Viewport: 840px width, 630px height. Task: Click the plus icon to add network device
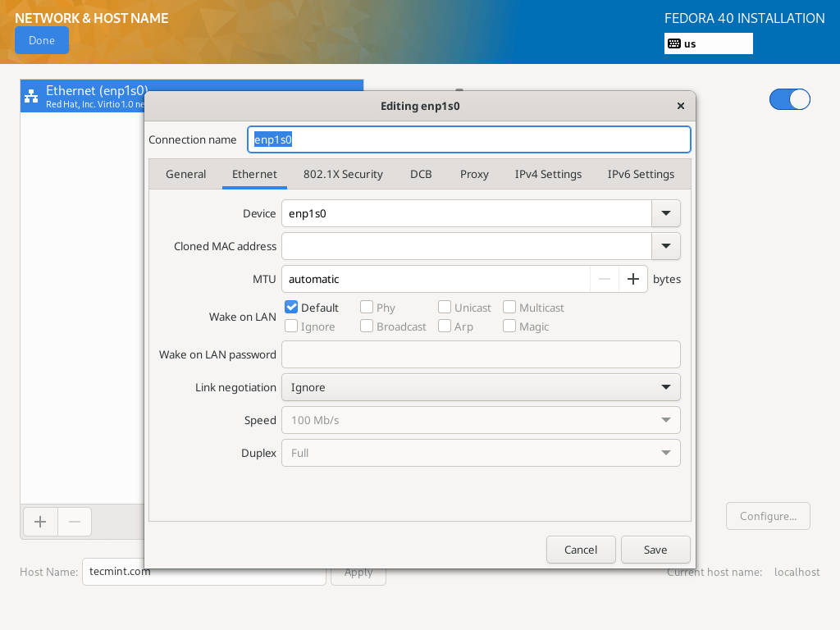(x=40, y=522)
